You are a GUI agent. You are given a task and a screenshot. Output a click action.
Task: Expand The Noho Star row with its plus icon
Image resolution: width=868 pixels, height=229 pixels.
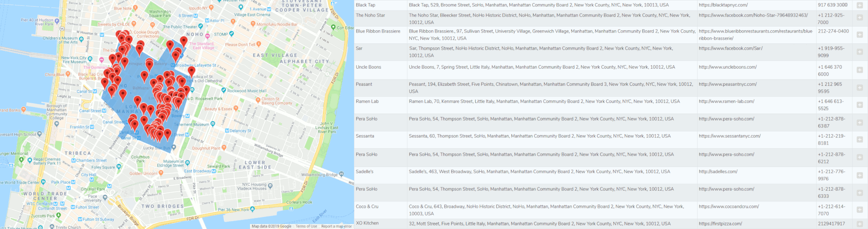point(859,17)
